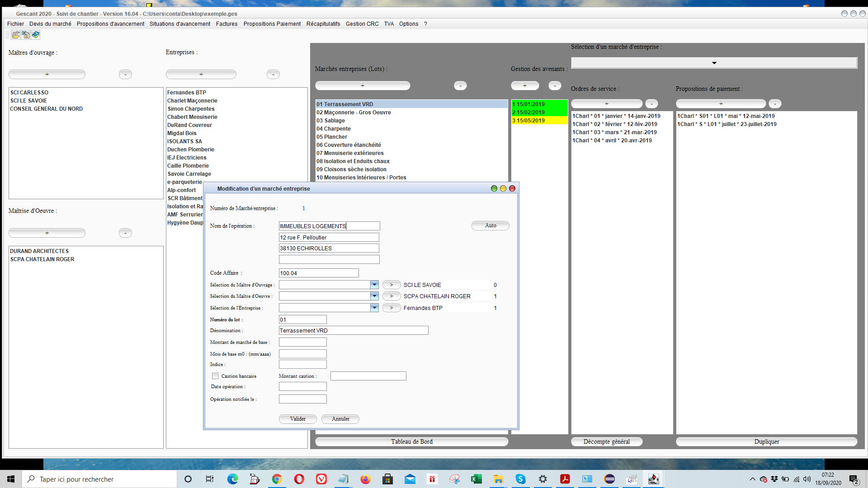The image size is (868, 488).
Task: Open the Factures menu
Action: (x=226, y=24)
